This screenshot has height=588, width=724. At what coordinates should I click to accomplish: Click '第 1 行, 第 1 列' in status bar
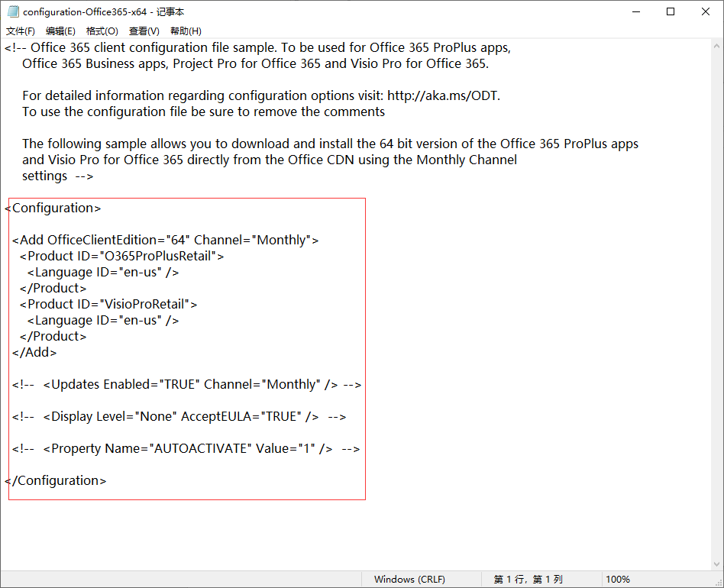(x=528, y=580)
